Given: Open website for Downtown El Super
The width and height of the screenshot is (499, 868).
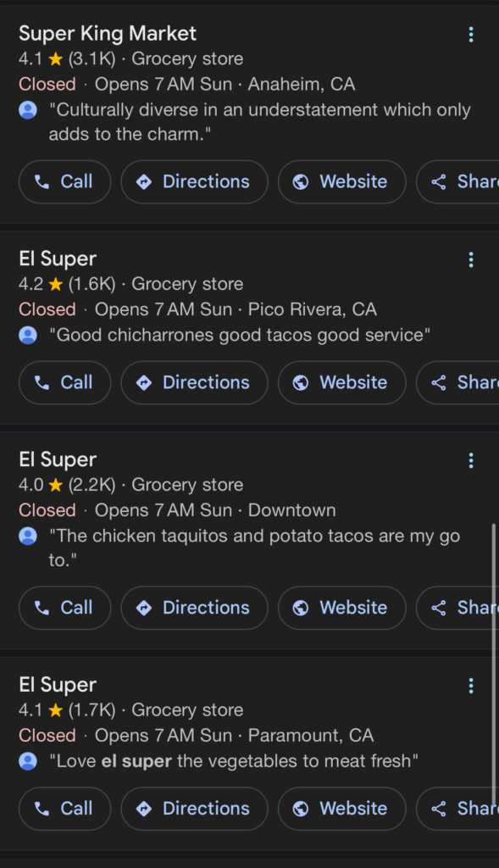Looking at the screenshot, I should click(x=342, y=608).
